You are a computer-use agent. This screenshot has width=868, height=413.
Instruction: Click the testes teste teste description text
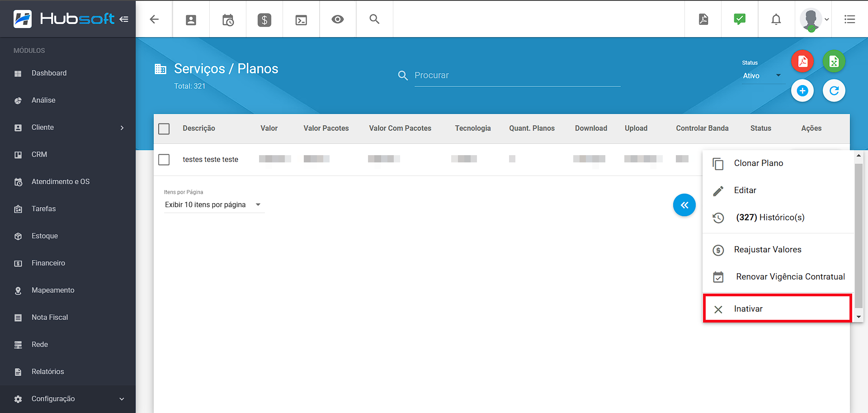tap(210, 160)
